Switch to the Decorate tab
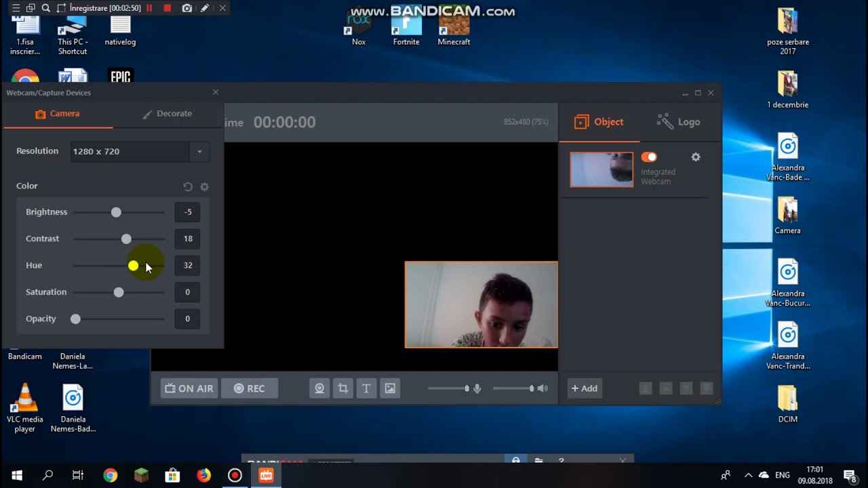 tap(167, 114)
